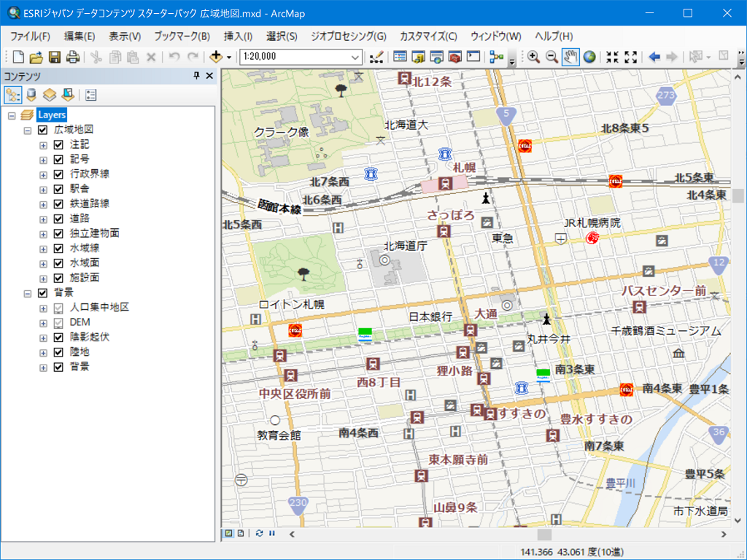List By Visibility in contents
The height and width of the screenshot is (560, 747).
click(50, 96)
